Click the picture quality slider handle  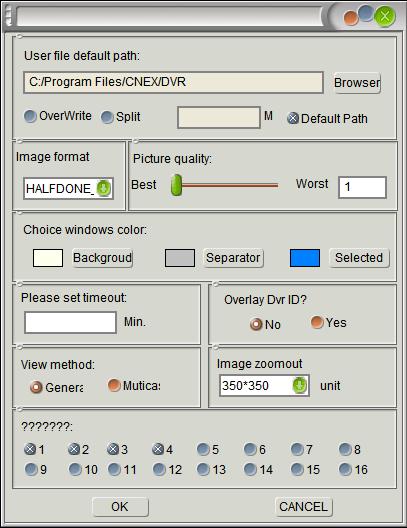tap(176, 185)
